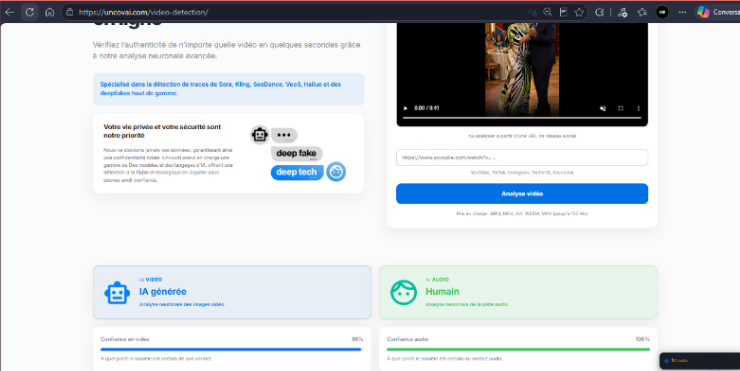Go back using the browser back arrow
The height and width of the screenshot is (371, 740).
9,12
